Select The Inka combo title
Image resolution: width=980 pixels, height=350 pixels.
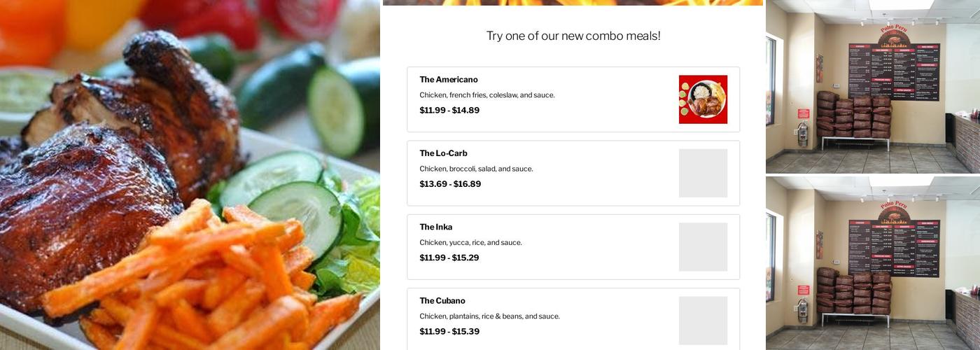coord(435,227)
